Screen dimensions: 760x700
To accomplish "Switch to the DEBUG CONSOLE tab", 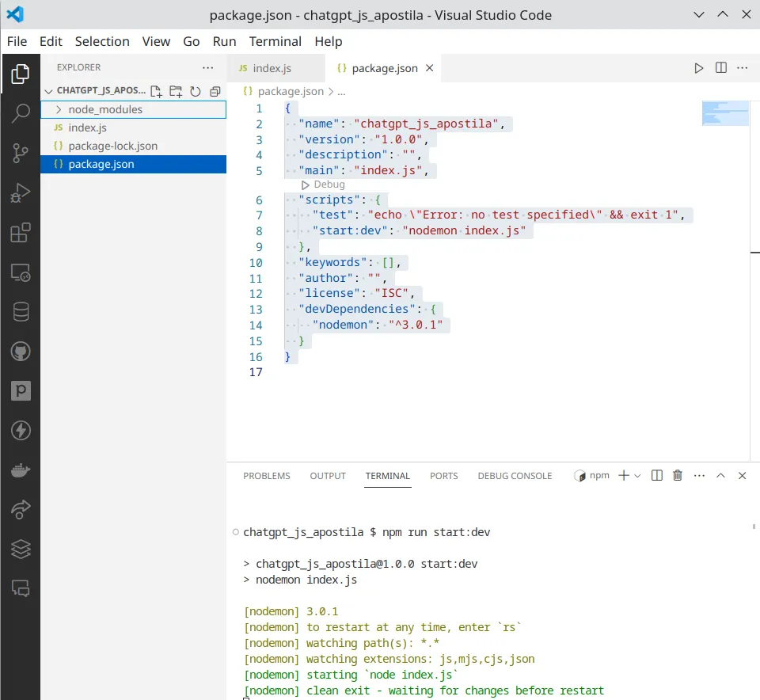I will (x=515, y=476).
